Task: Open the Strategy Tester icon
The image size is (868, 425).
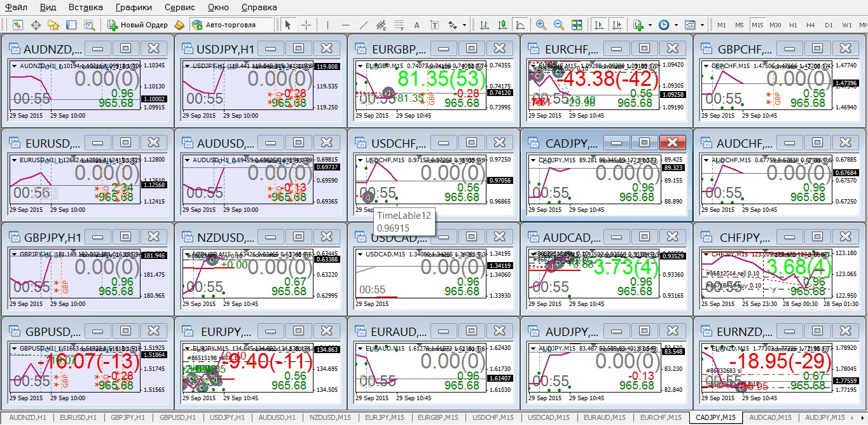Action: coord(90,25)
